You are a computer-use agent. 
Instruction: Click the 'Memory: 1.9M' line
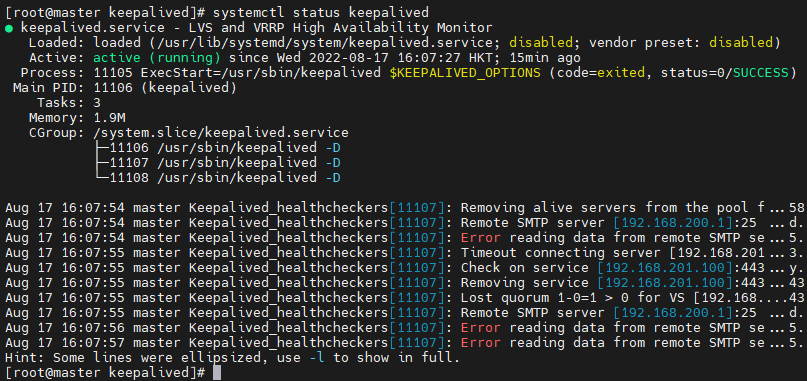pyautogui.click(x=77, y=117)
